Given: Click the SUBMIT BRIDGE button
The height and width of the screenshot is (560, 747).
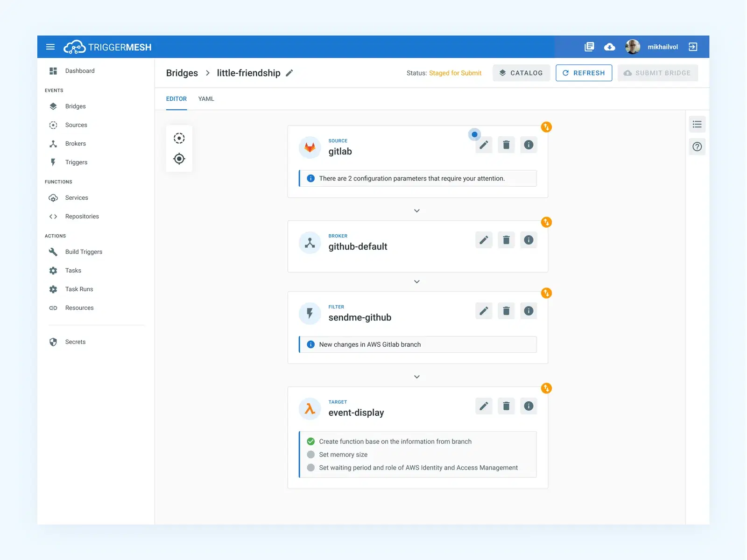Looking at the screenshot, I should (657, 73).
